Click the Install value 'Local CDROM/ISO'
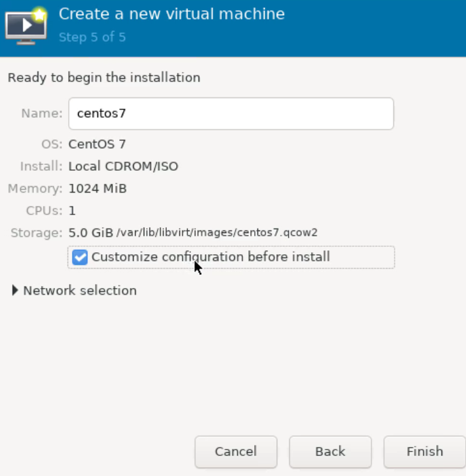Image resolution: width=466 pixels, height=476 pixels. [123, 166]
